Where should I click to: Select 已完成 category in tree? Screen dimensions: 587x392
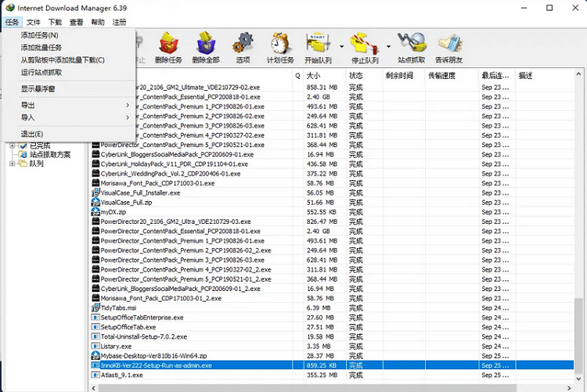pyautogui.click(x=40, y=146)
